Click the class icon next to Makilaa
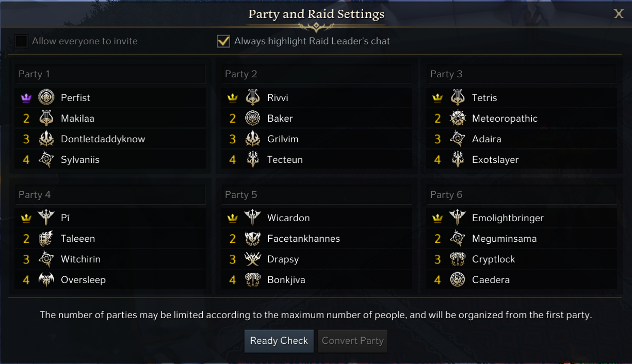 tap(46, 118)
